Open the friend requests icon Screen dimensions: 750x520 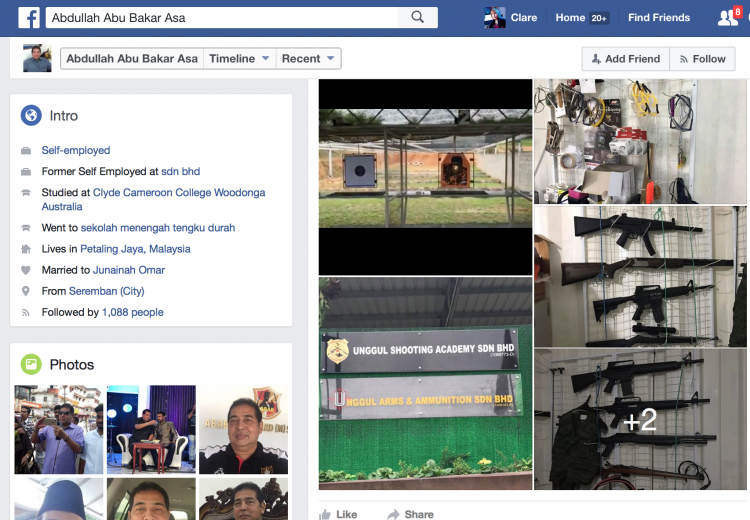coord(728,18)
